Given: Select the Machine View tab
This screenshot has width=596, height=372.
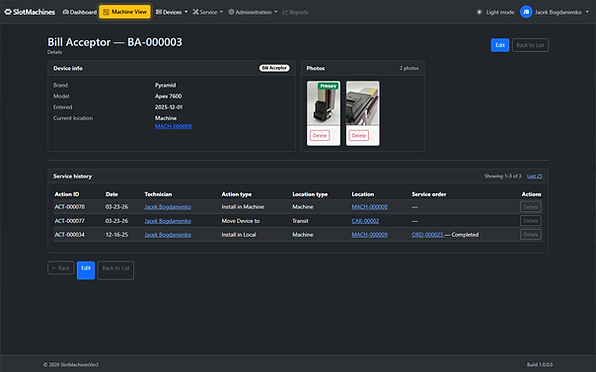Looking at the screenshot, I should [x=125, y=12].
